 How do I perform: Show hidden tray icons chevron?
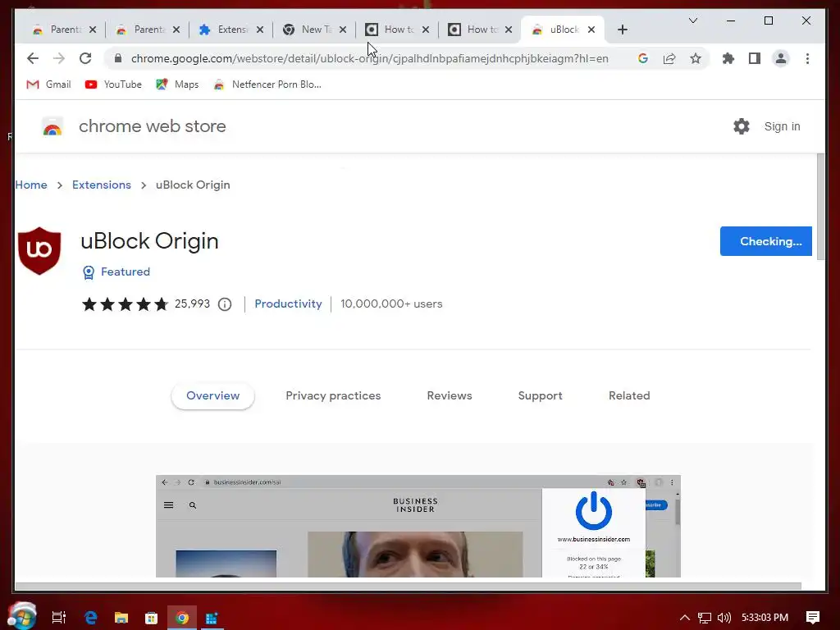685,618
